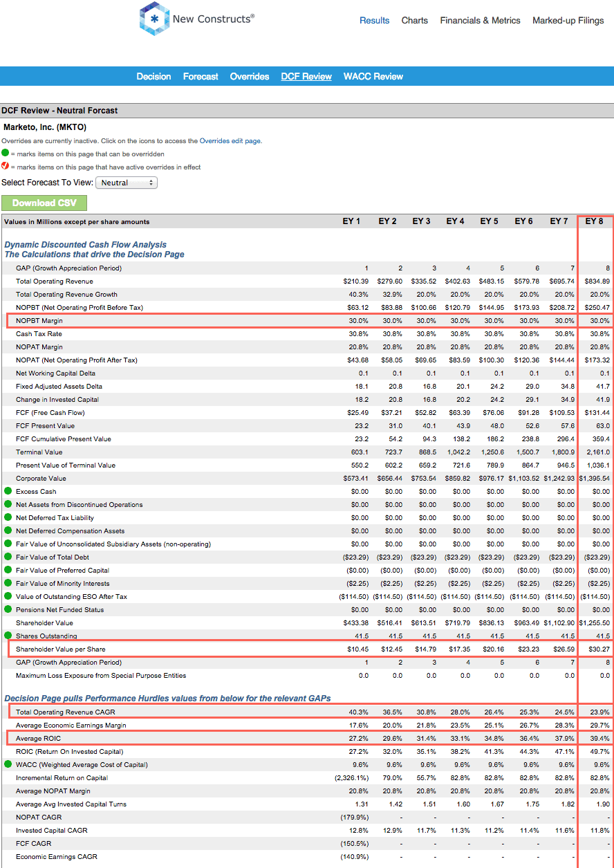Click the 39.4% Average ROIC value
This screenshot has width=614, height=868.
click(600, 739)
